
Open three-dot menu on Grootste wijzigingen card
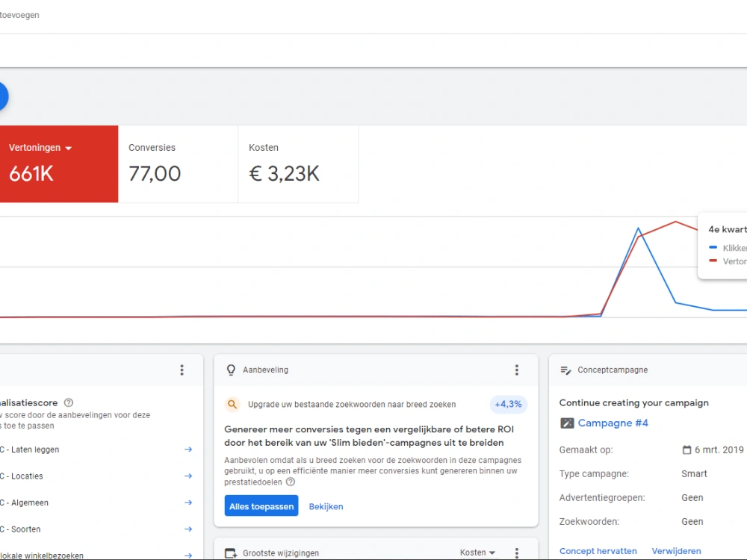[x=516, y=553]
